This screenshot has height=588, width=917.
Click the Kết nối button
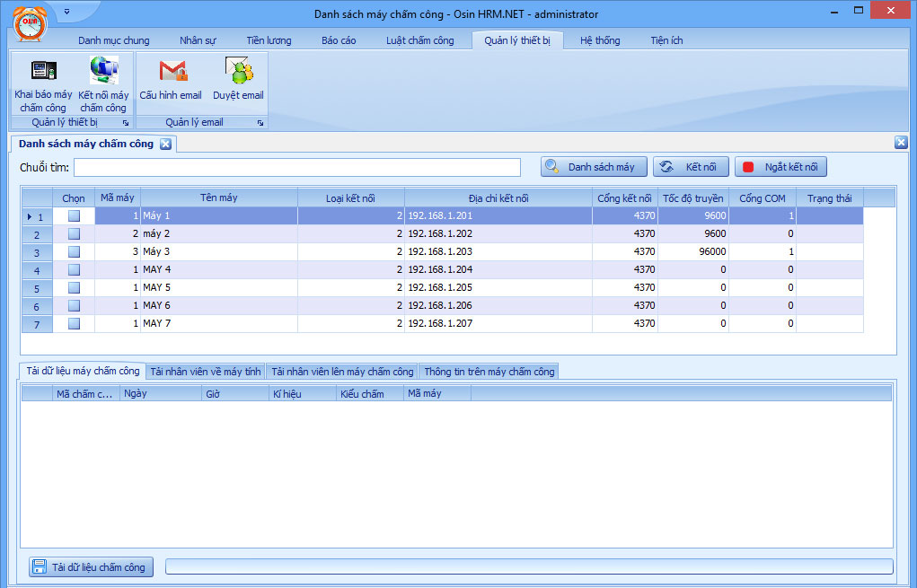point(691,167)
